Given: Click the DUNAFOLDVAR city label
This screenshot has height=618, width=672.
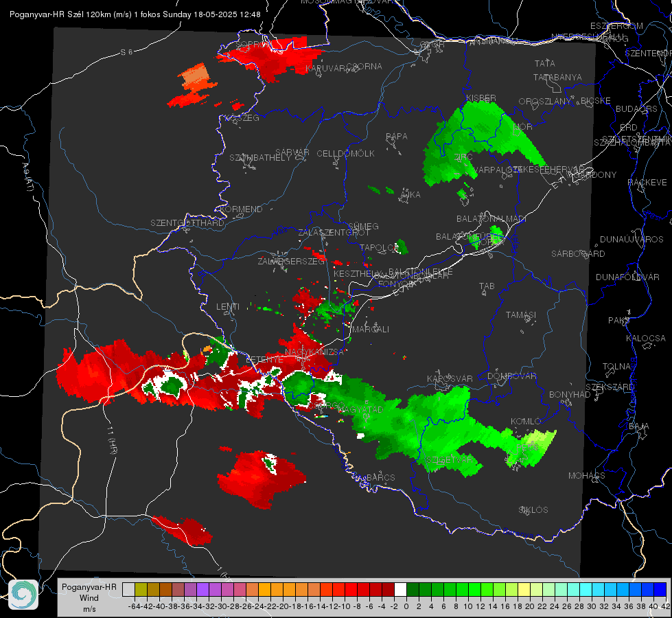Looking at the screenshot, I should click(627, 277).
